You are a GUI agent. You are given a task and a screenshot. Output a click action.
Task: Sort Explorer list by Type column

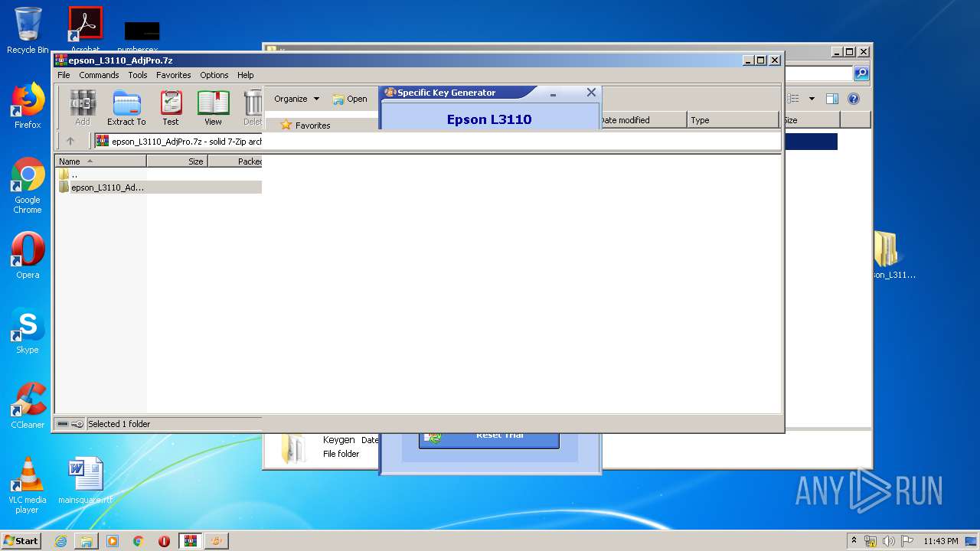pos(733,120)
